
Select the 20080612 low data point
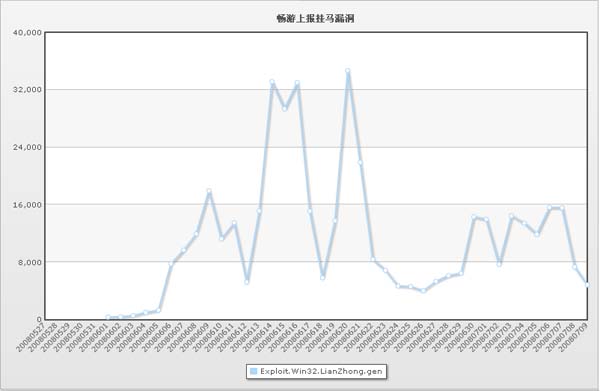[x=247, y=282]
